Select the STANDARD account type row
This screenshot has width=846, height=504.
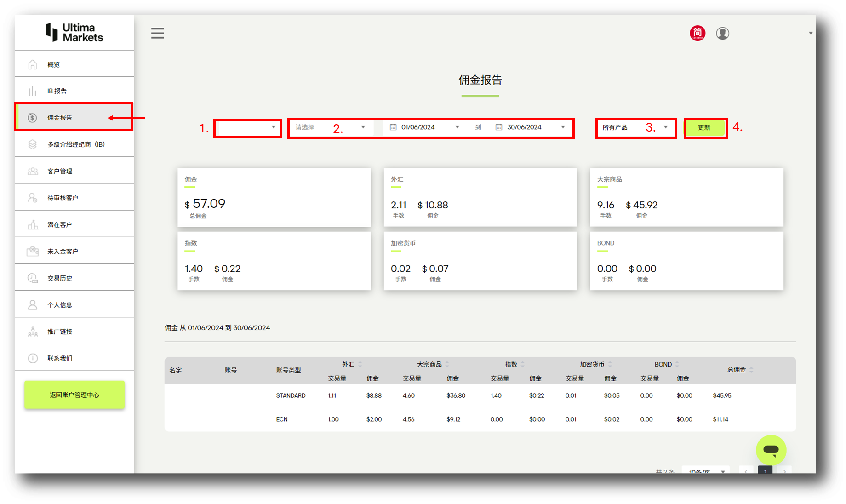[x=480, y=395]
